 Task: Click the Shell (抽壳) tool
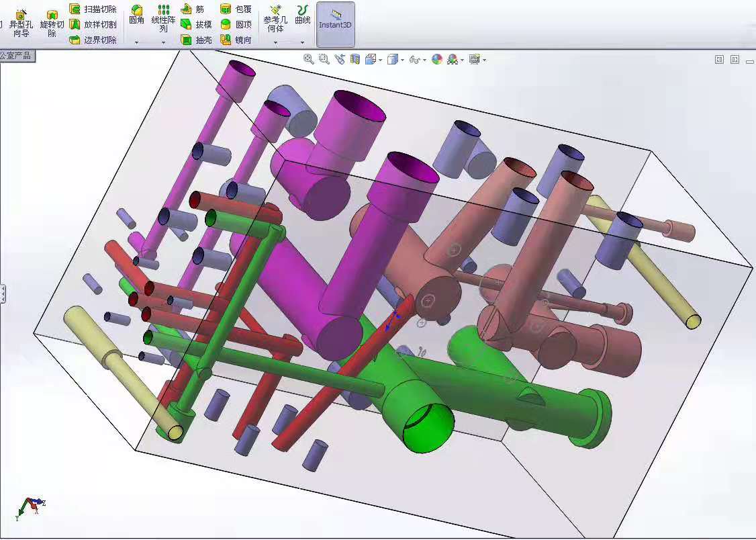click(196, 40)
